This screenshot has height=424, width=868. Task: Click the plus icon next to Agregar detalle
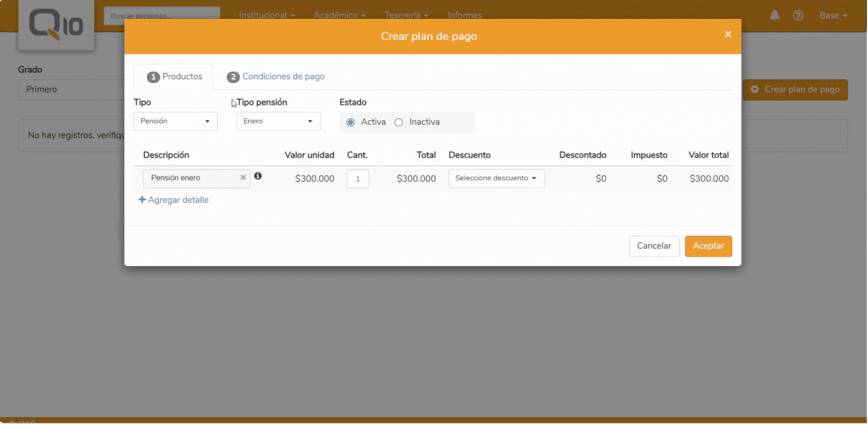[142, 200]
